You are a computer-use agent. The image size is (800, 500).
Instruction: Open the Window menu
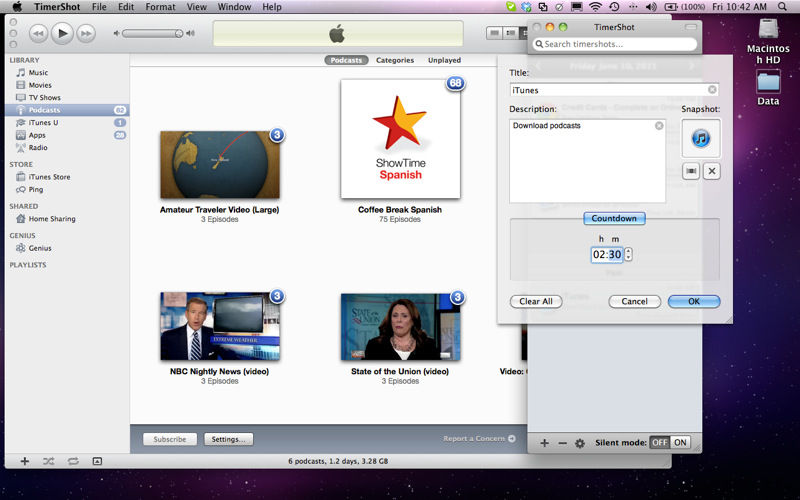[234, 7]
